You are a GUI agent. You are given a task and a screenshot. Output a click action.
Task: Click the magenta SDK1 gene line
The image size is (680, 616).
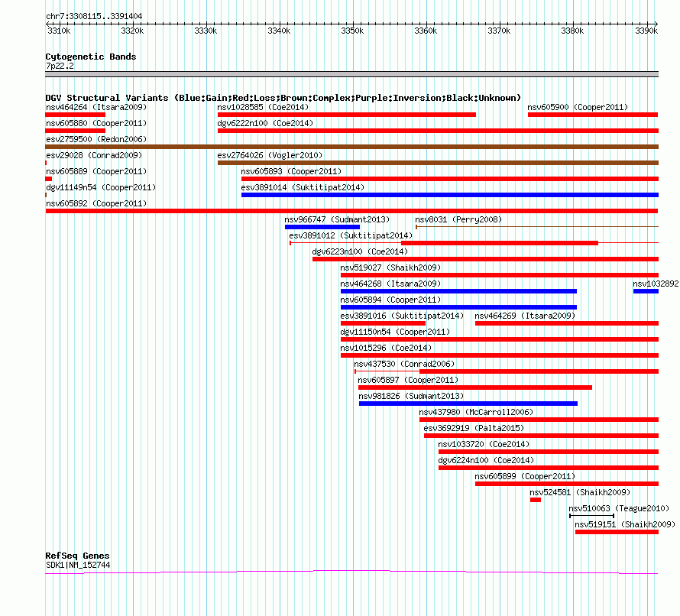(x=351, y=572)
